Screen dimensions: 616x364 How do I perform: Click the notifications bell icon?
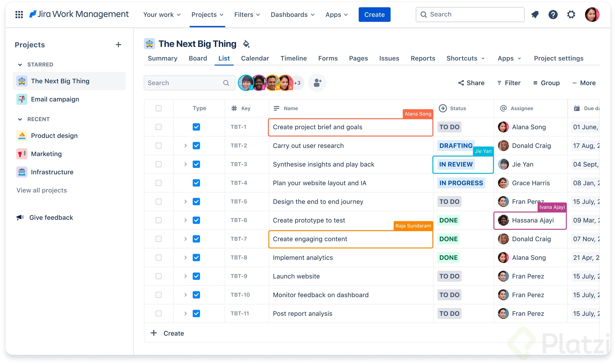pyautogui.click(x=535, y=15)
